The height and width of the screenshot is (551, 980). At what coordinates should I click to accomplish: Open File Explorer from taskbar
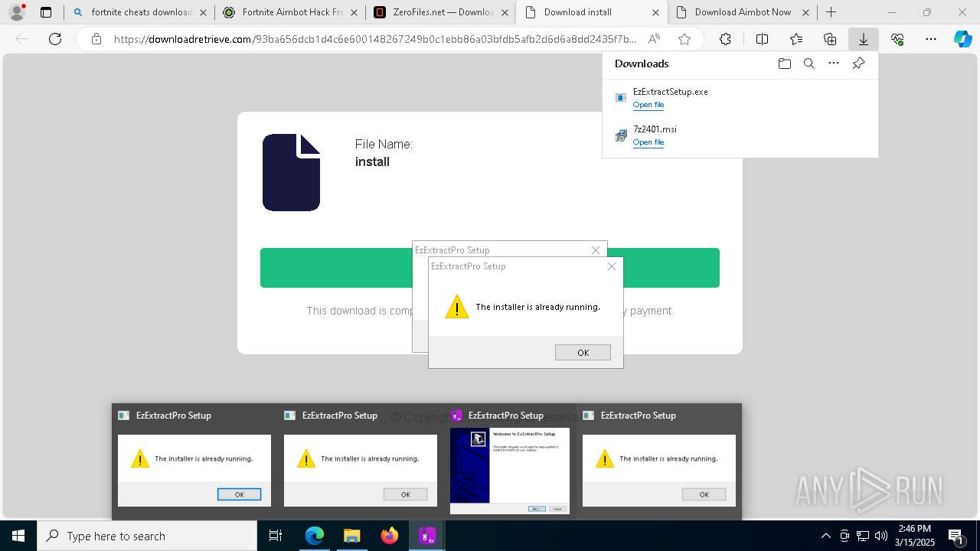(x=352, y=536)
